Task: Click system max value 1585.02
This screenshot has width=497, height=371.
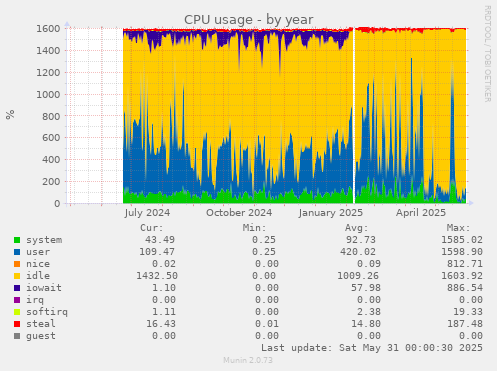Action: tap(462, 240)
